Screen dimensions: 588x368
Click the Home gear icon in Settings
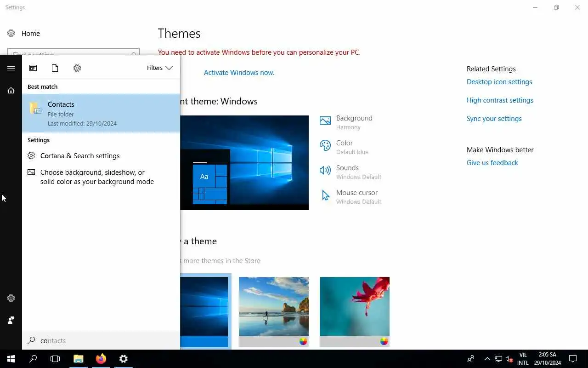pyautogui.click(x=11, y=34)
